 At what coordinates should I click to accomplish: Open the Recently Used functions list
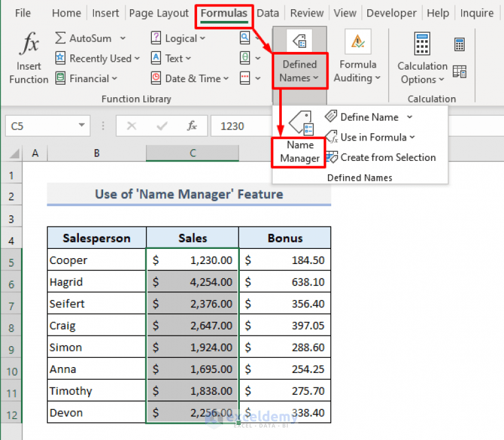(x=98, y=58)
